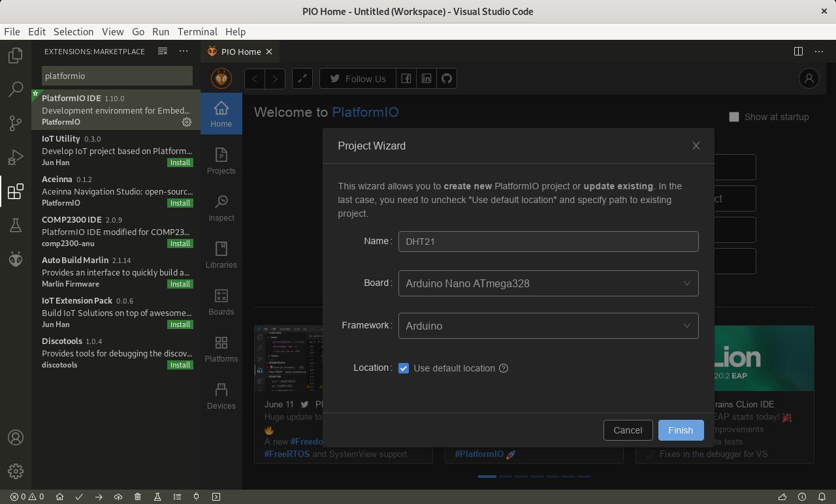Split the editor right

[x=798, y=51]
